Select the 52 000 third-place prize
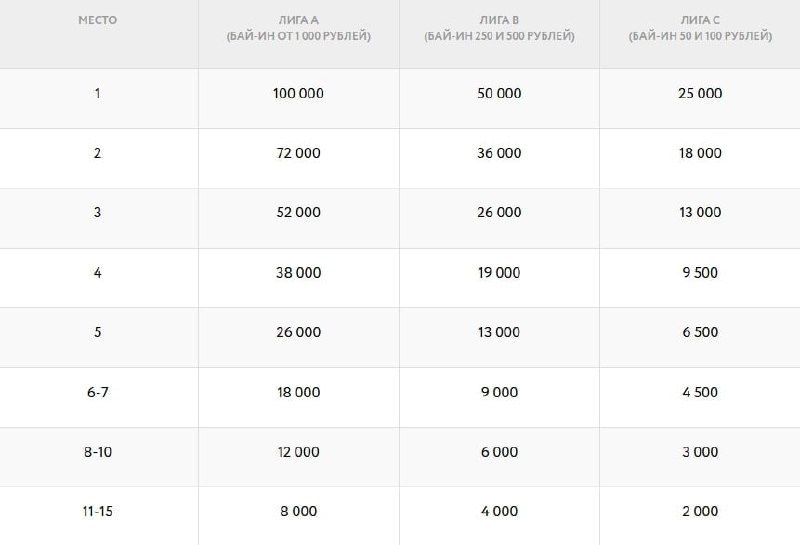This screenshot has height=545, width=800. (x=298, y=212)
